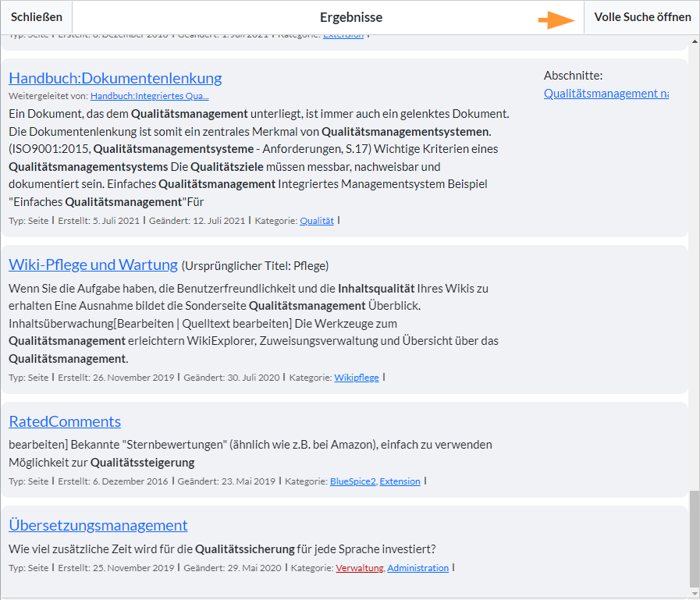Screen dimensions: 700x600
Task: Select the Qualität category link
Action: coord(316,221)
